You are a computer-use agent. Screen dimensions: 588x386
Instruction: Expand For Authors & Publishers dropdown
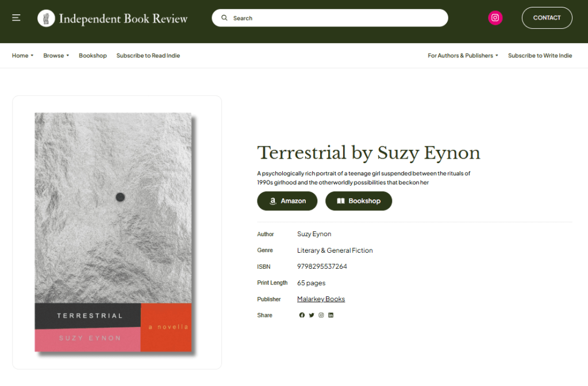coord(463,56)
